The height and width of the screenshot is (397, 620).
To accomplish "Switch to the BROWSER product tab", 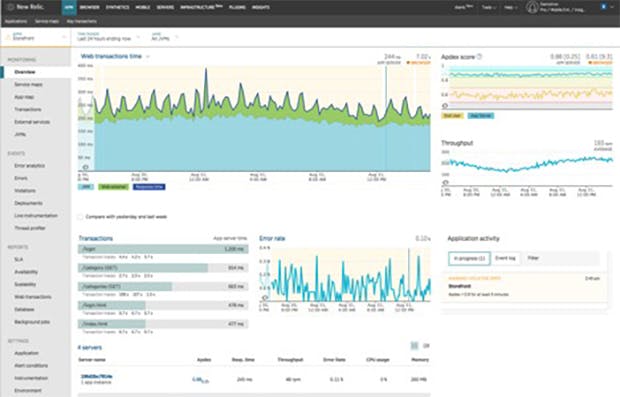I will [x=89, y=7].
